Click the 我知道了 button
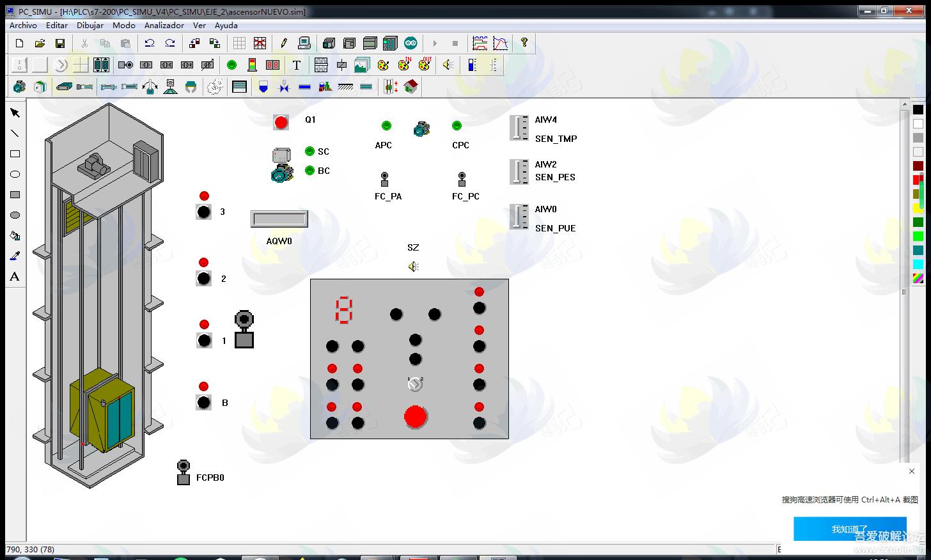 tap(849, 529)
